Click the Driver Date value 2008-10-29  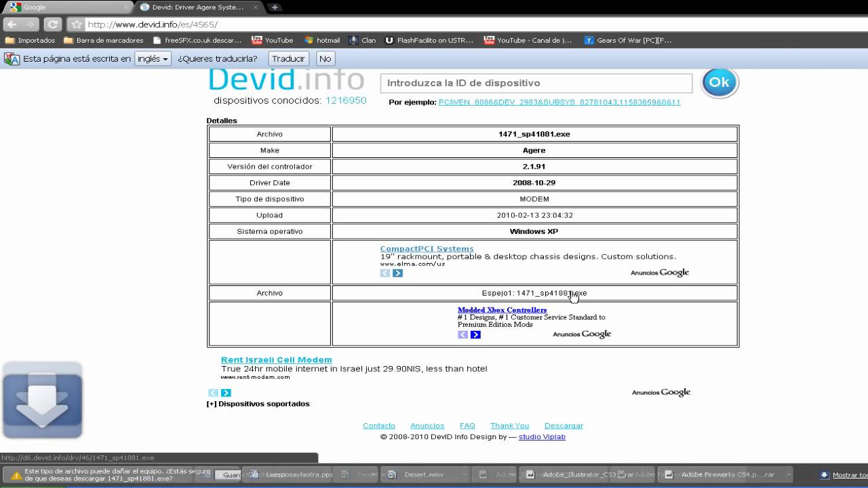click(x=534, y=183)
